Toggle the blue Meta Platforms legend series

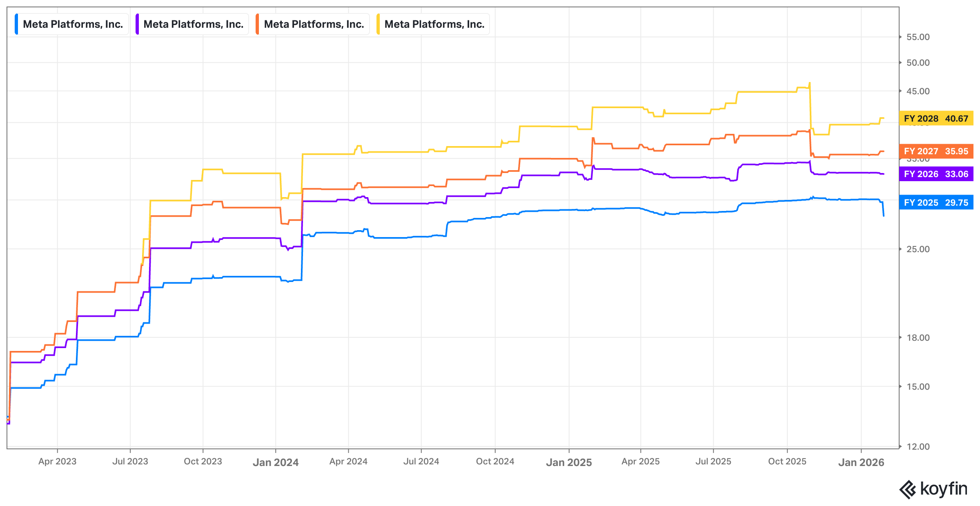point(73,24)
